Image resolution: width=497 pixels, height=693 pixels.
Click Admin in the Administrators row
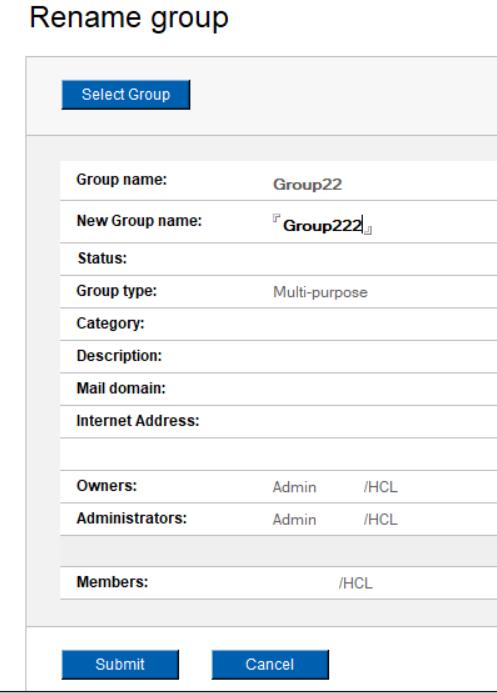[295, 519]
